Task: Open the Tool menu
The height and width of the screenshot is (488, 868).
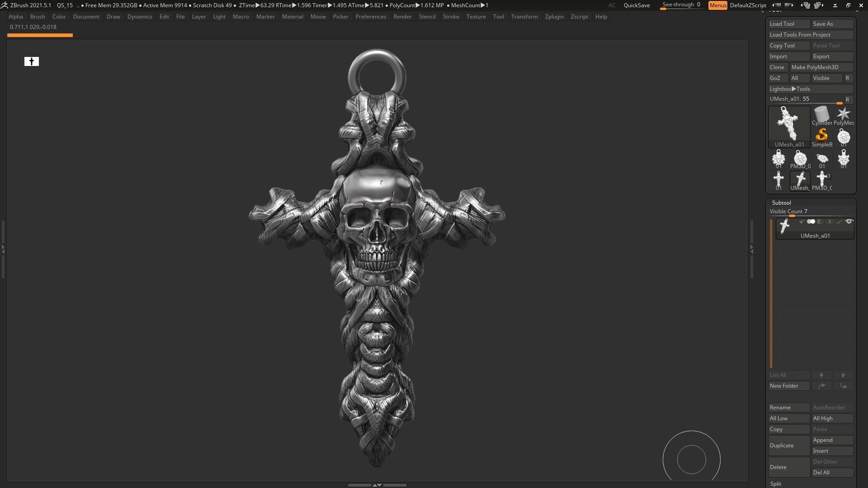Action: 498,16
